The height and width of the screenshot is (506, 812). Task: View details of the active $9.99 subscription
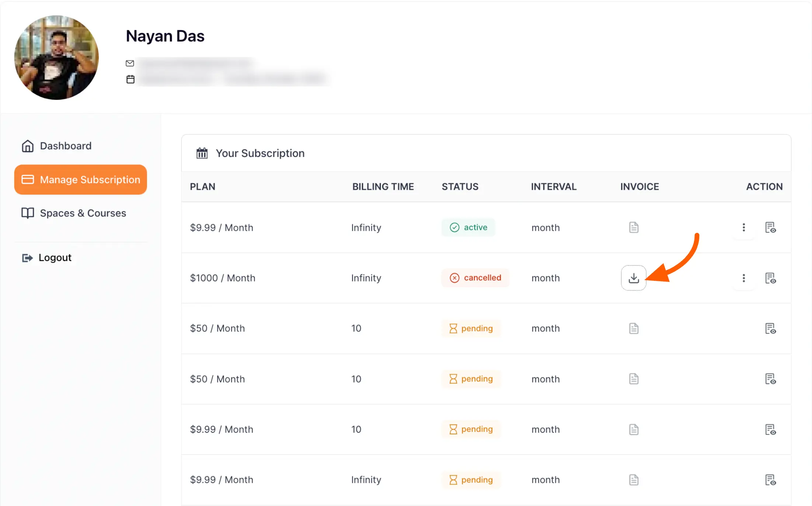pyautogui.click(x=771, y=227)
